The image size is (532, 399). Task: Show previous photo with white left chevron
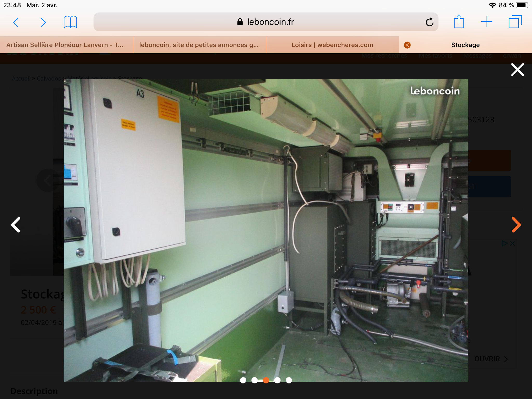[16, 225]
